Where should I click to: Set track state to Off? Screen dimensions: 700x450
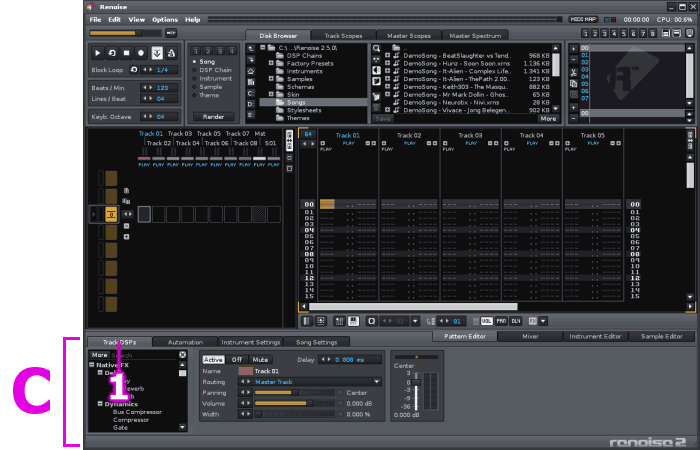237,360
